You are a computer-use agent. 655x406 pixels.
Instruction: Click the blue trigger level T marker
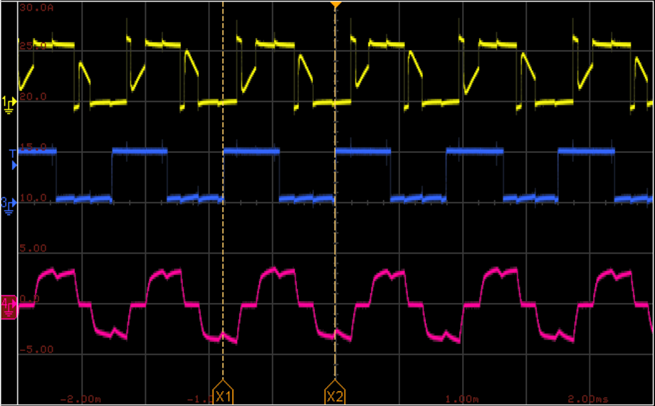pos(13,154)
